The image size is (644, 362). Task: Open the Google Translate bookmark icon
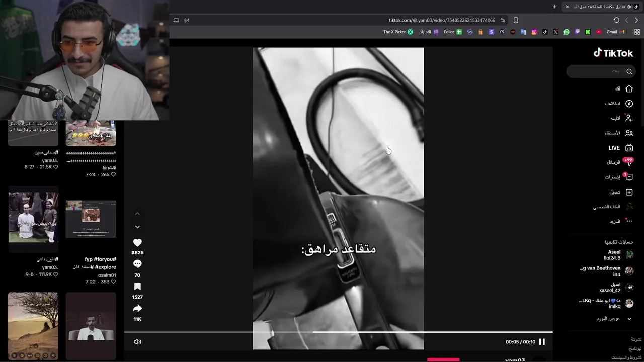(x=523, y=32)
